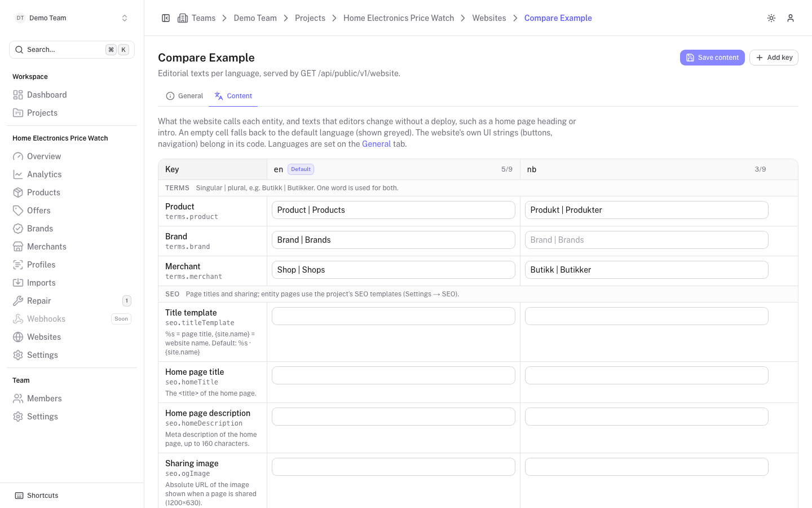Open the Demo Team switcher dropdown
The height and width of the screenshot is (508, 812).
point(72,18)
